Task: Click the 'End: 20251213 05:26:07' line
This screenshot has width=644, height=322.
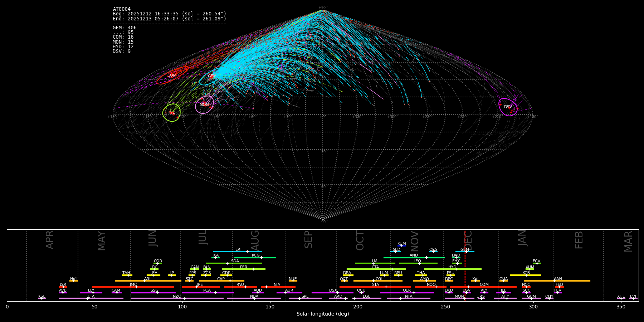Action: 170,19
